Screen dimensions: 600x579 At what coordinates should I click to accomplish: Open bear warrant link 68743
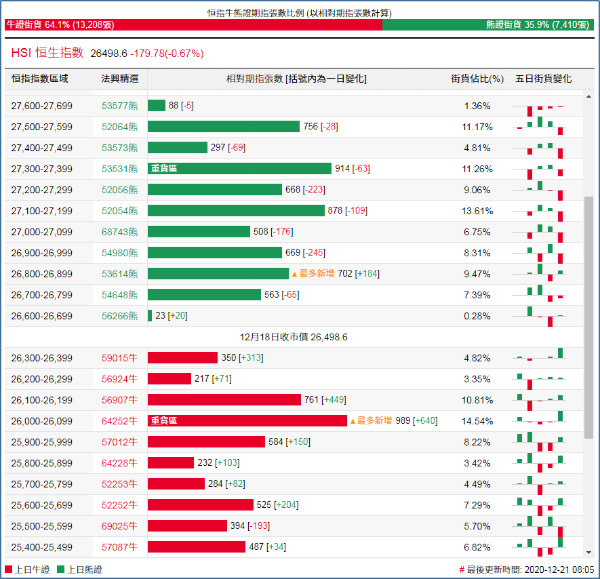click(x=119, y=232)
